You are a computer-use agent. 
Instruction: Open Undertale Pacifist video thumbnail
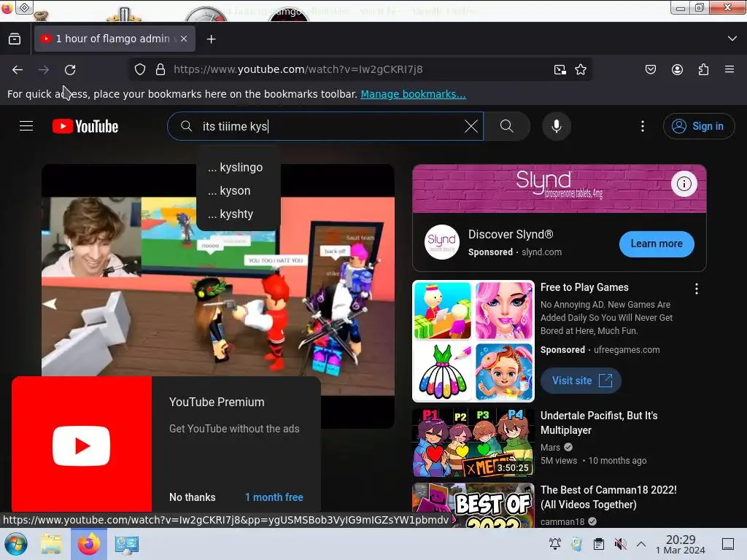pyautogui.click(x=473, y=443)
